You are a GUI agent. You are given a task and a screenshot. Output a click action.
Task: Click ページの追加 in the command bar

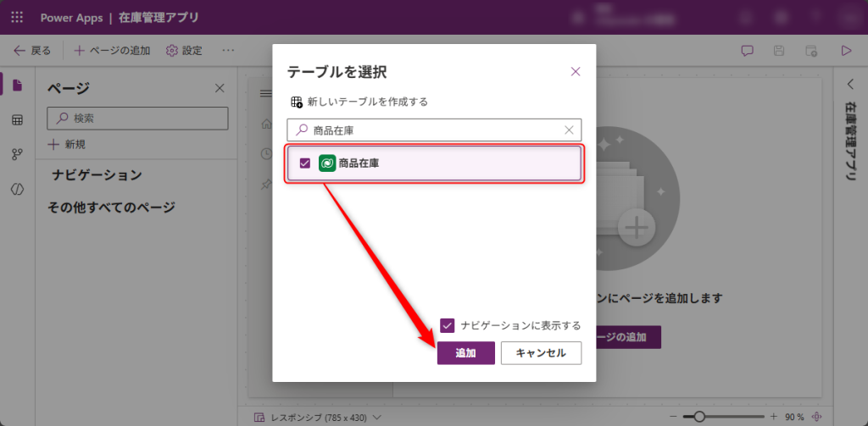click(x=113, y=51)
